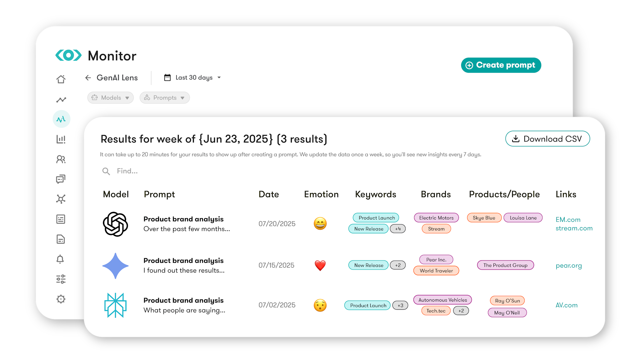The image size is (644, 362).
Task: Open the pear.org link
Action: pos(569,265)
